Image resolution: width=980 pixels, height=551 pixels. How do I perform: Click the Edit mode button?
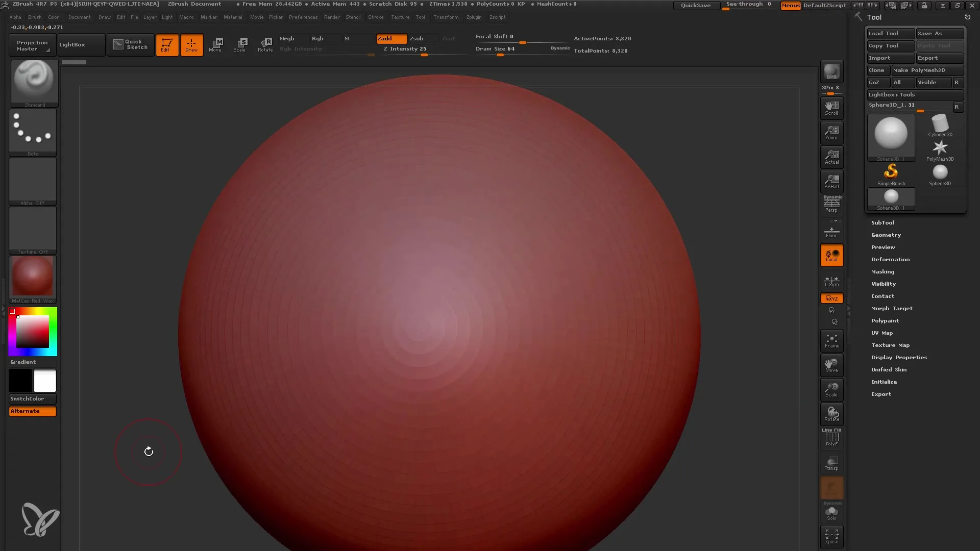point(166,44)
